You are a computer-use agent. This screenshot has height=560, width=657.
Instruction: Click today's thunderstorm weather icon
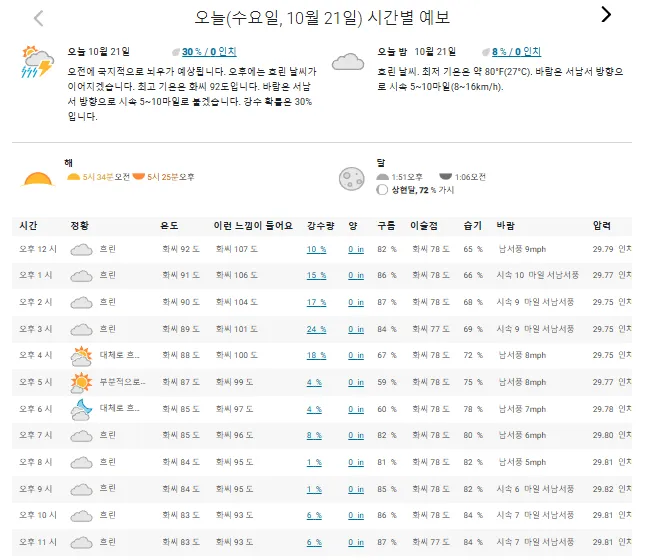[x=38, y=62]
